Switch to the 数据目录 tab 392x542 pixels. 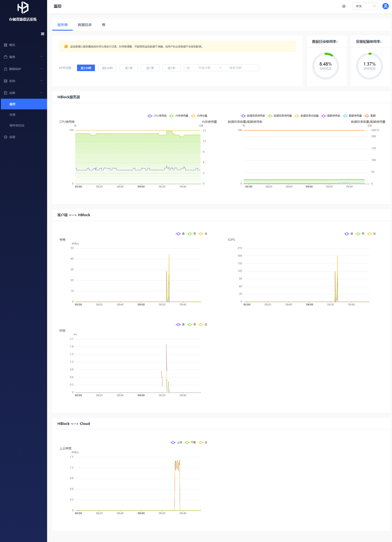coord(85,25)
